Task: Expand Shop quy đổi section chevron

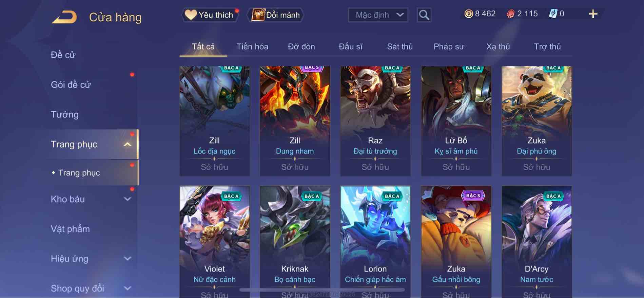Action: (127, 288)
